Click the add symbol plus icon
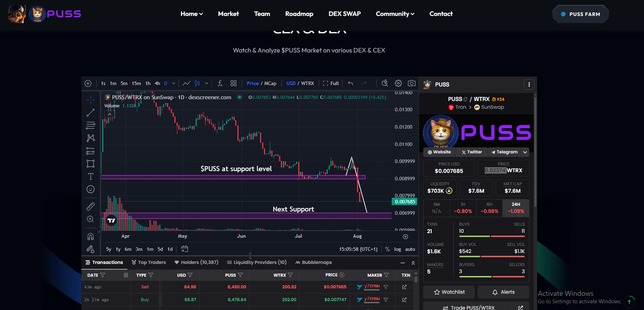Viewport: 644px width, 310px height. click(88, 83)
